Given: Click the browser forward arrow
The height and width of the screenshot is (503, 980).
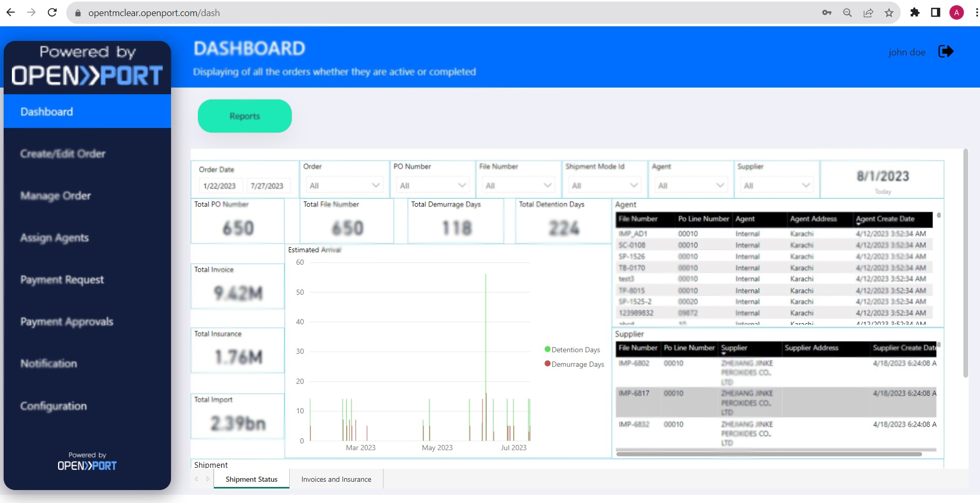Looking at the screenshot, I should [32, 12].
